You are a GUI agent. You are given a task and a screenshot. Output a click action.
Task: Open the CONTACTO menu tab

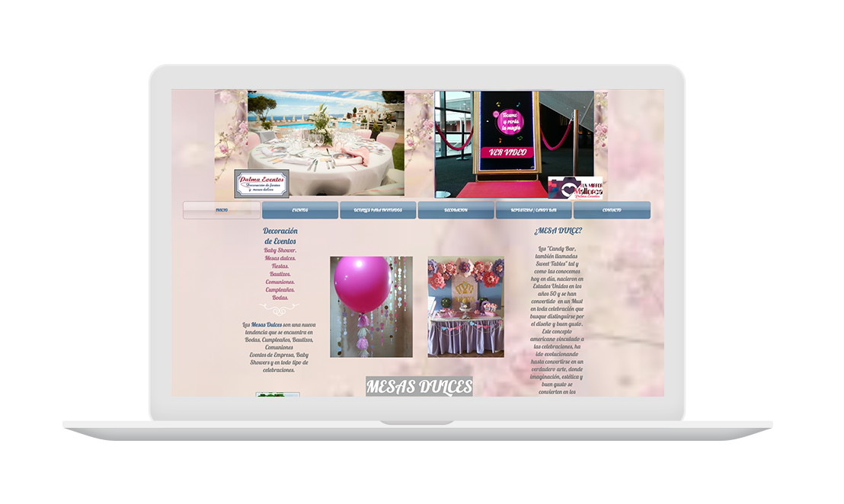click(612, 210)
